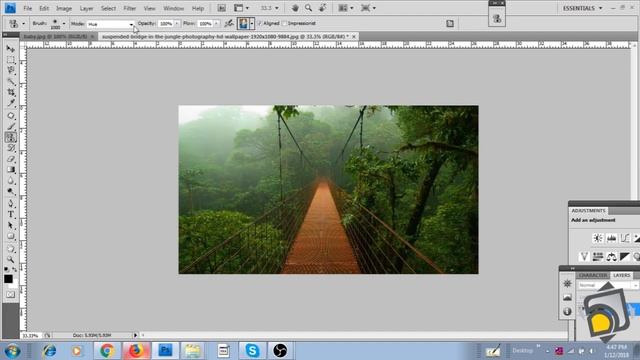
Task: Select the Pen tool
Action: (x=11, y=204)
